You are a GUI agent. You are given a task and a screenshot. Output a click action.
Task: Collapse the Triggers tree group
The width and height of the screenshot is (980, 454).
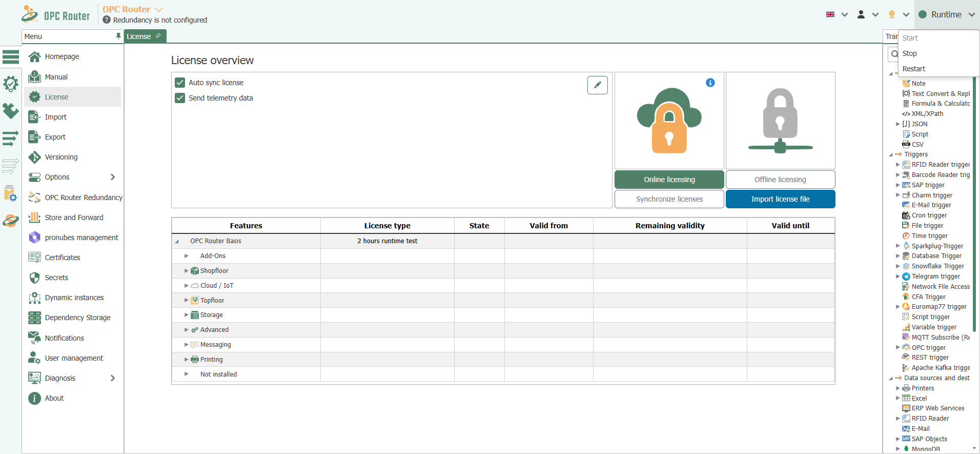pyautogui.click(x=891, y=155)
